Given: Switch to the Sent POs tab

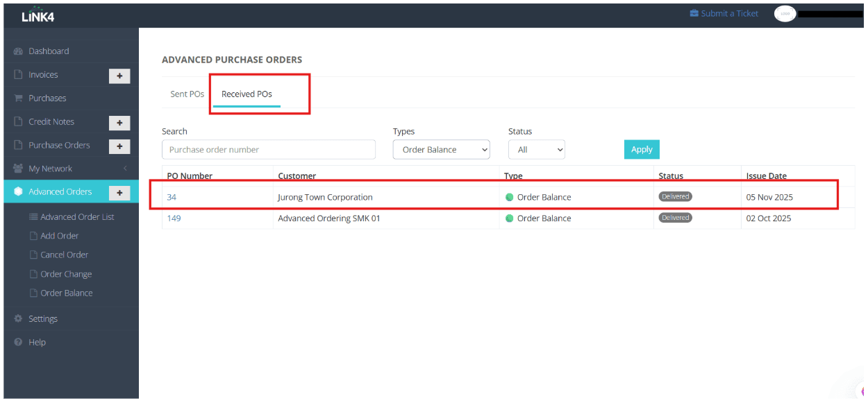Looking at the screenshot, I should pyautogui.click(x=187, y=94).
